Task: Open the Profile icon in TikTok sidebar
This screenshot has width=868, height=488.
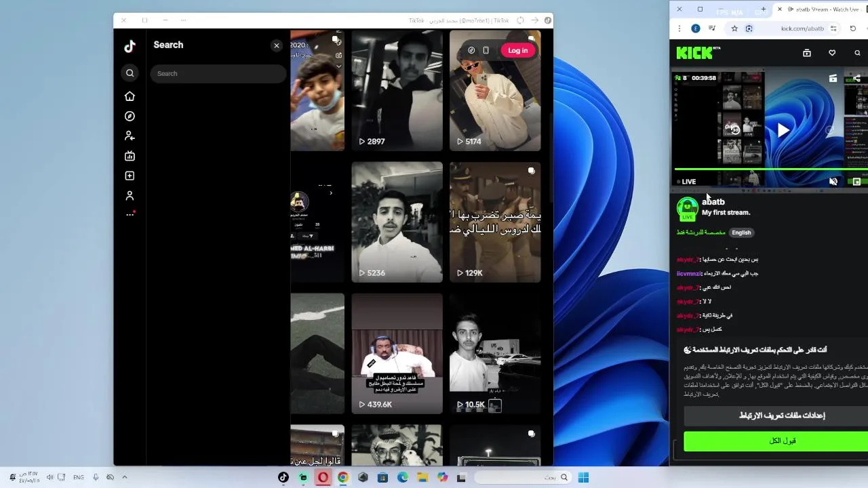Action: coord(130,196)
